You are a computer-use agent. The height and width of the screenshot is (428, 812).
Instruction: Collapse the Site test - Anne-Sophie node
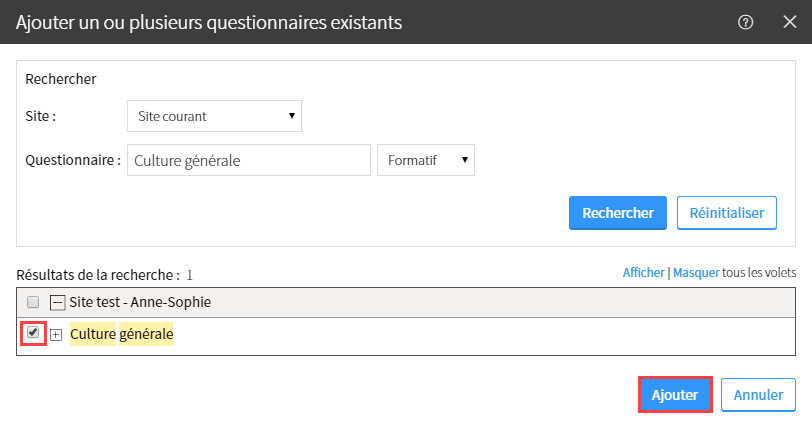tap(57, 302)
